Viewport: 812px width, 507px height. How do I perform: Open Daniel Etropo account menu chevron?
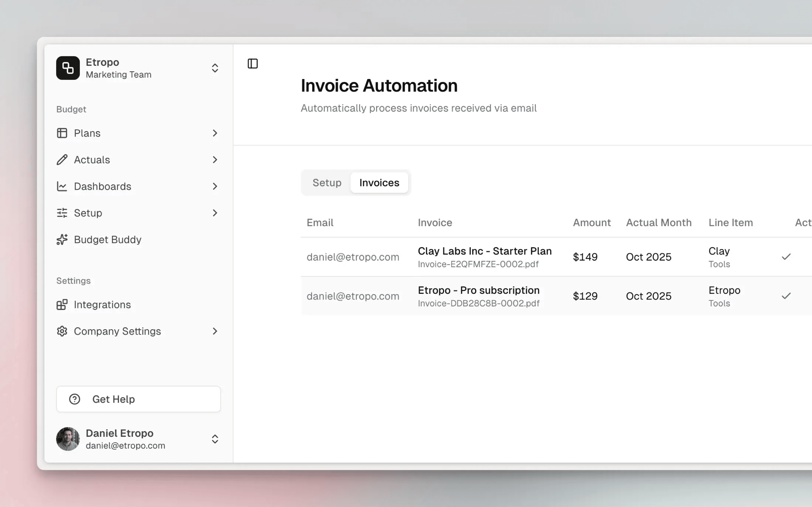(215, 439)
